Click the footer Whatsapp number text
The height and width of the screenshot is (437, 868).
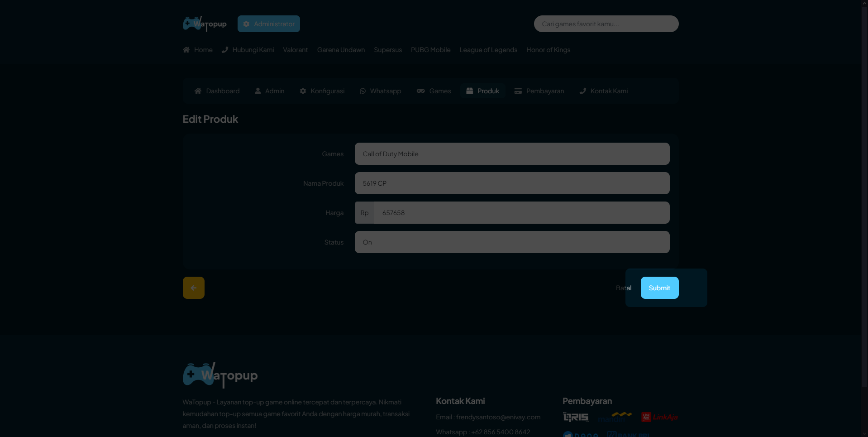tap(501, 432)
